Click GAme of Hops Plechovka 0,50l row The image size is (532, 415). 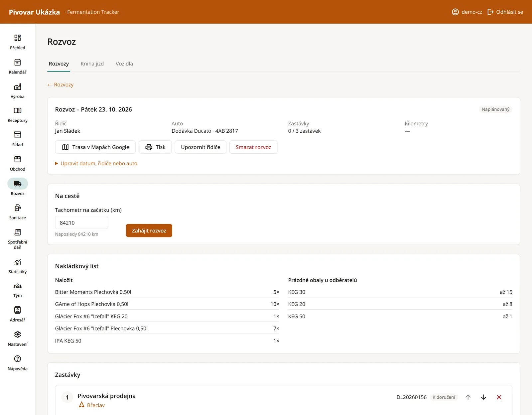click(x=167, y=304)
